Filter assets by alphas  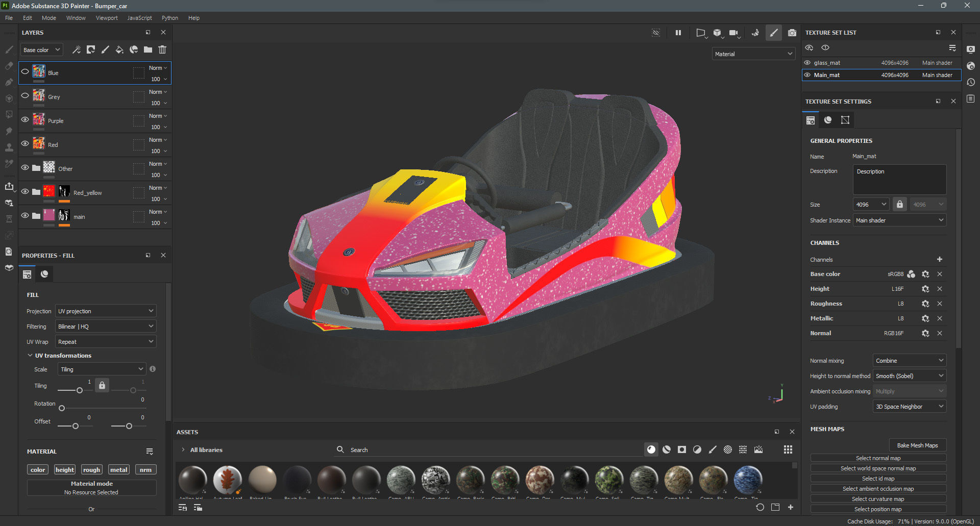[728, 449]
